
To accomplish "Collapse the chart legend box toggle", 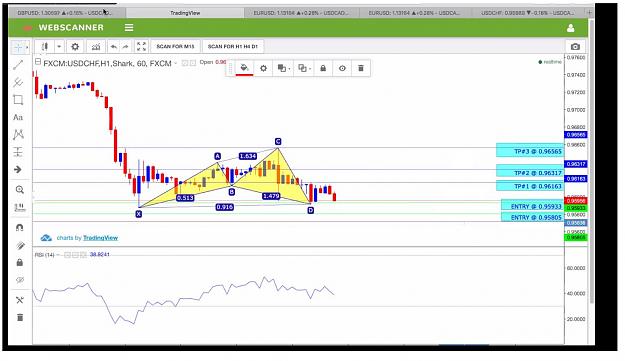I will click(x=38, y=62).
